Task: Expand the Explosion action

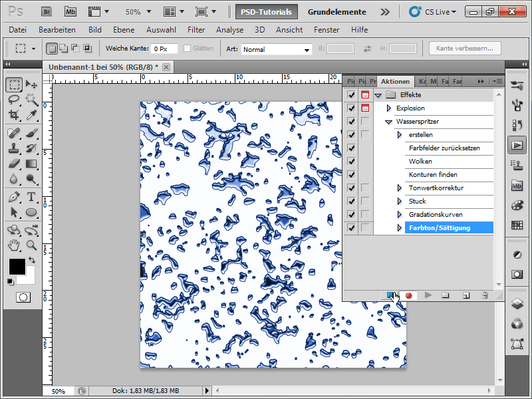Action: pos(389,108)
